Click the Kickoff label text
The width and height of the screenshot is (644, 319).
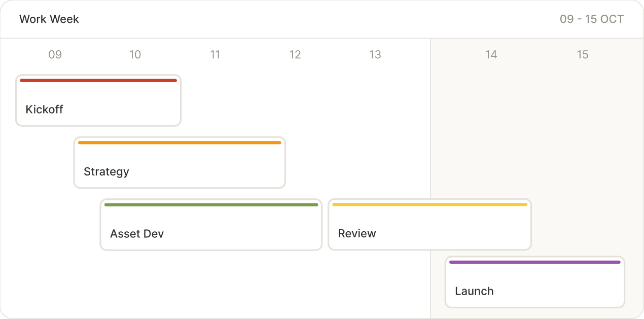click(44, 110)
